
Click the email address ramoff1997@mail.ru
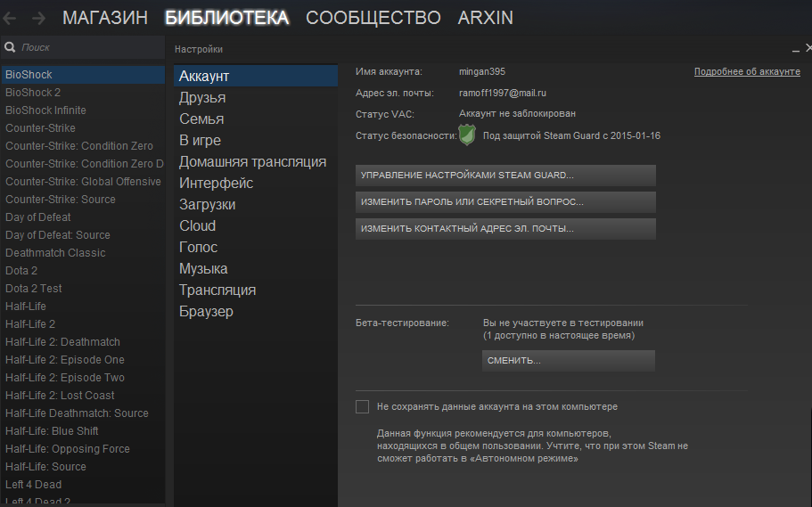tap(503, 93)
